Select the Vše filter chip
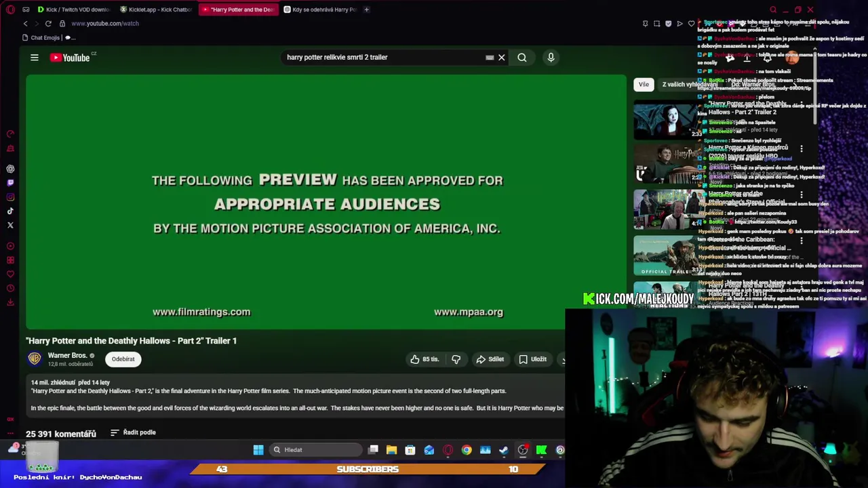 (644, 84)
